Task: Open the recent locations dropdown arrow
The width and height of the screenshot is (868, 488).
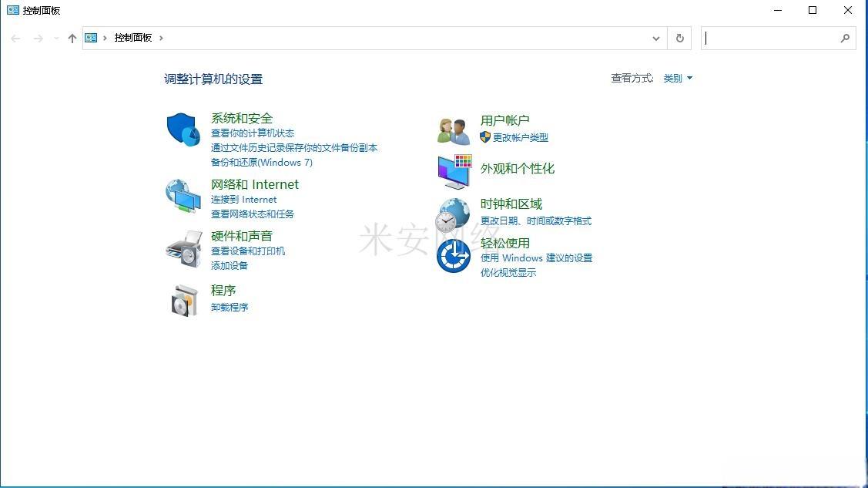Action: pos(56,39)
